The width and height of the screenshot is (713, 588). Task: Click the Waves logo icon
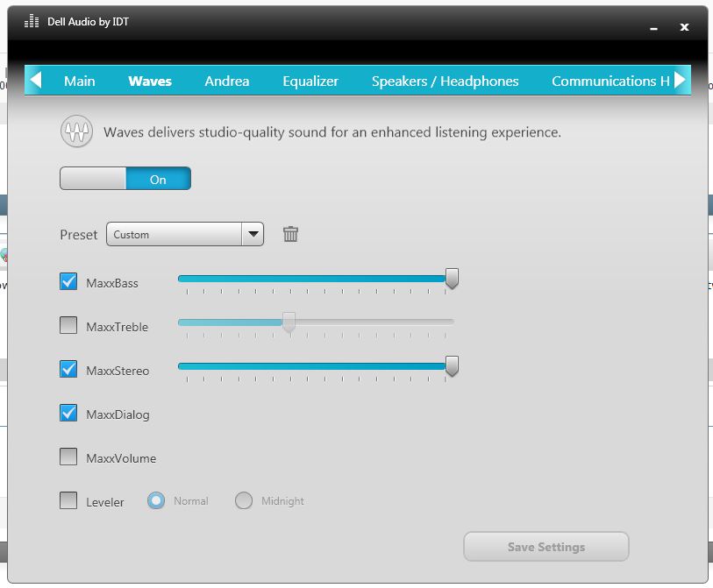click(77, 131)
